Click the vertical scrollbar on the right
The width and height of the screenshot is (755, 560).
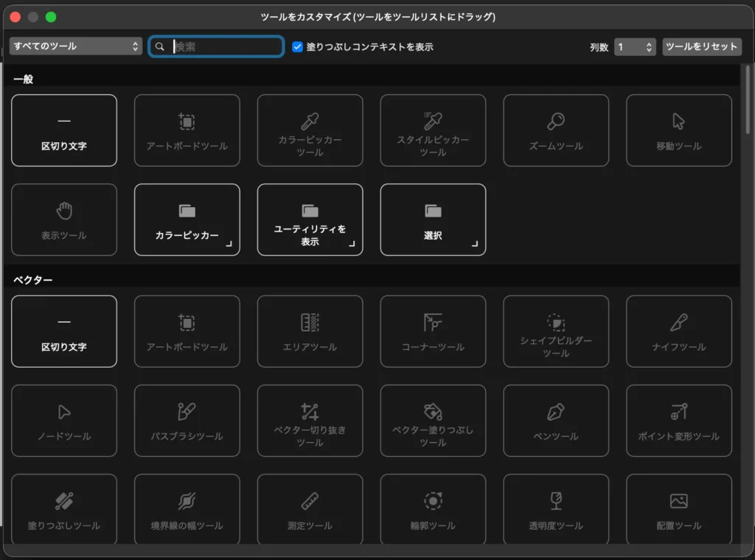tap(749, 96)
